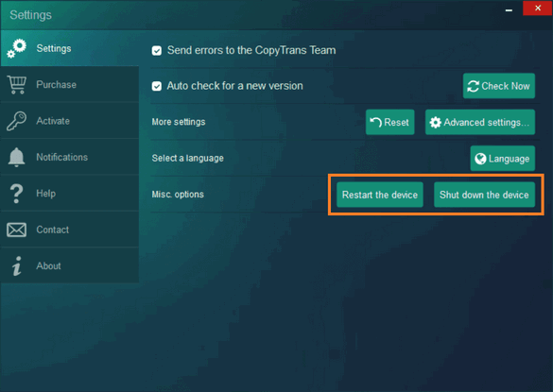Uncheck Send errors to the CopyTrans Team

click(x=157, y=51)
